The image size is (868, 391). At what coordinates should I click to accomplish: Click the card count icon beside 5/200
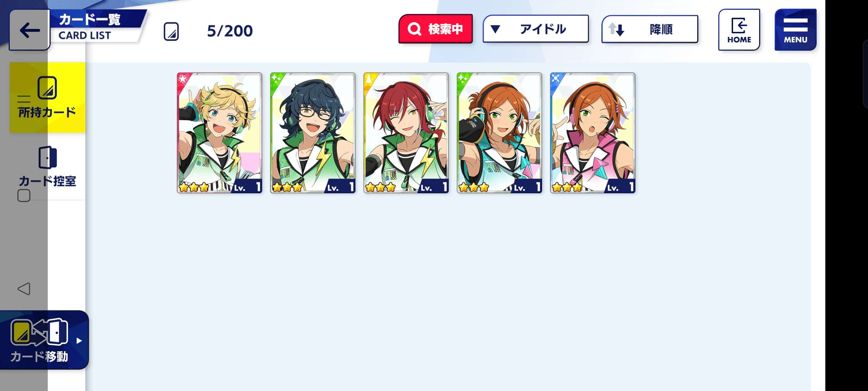point(171,31)
